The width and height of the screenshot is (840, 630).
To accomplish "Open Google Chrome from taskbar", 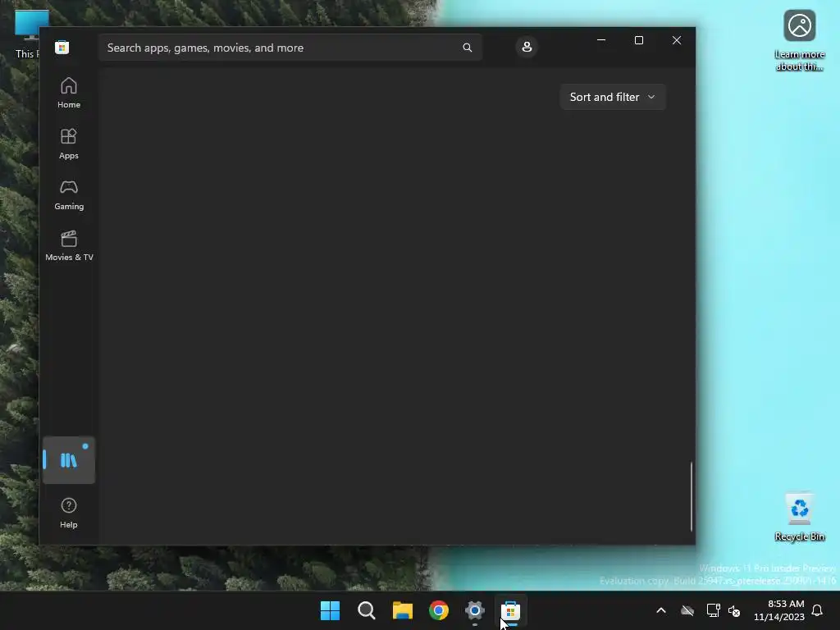I will click(439, 610).
